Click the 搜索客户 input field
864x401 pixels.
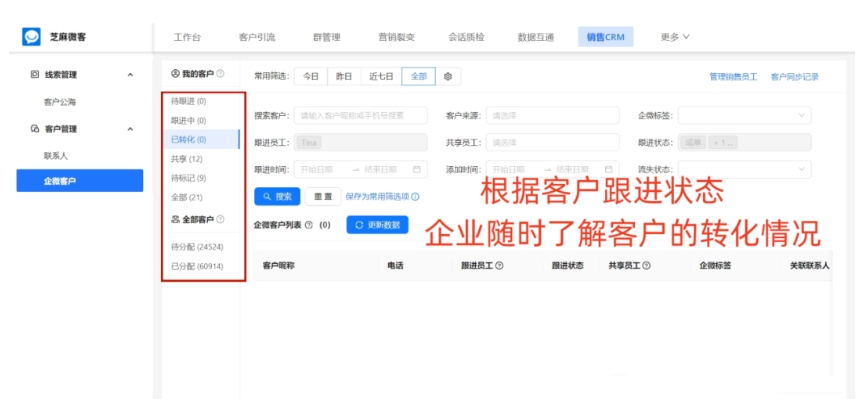(361, 116)
